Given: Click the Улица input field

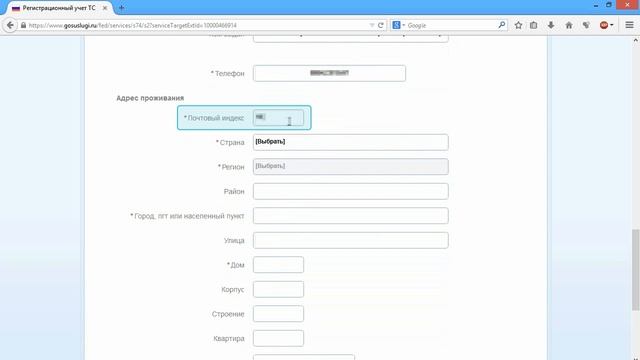Looking at the screenshot, I should pyautogui.click(x=351, y=240).
